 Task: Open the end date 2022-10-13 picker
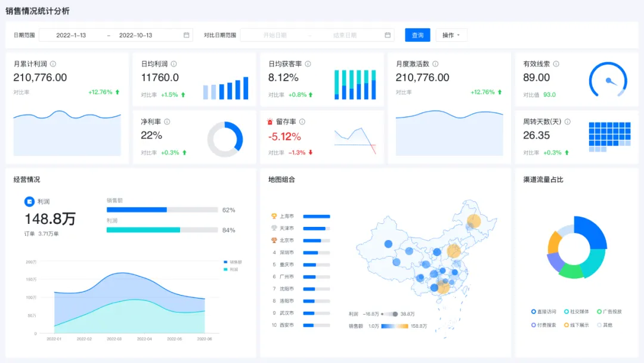click(135, 35)
